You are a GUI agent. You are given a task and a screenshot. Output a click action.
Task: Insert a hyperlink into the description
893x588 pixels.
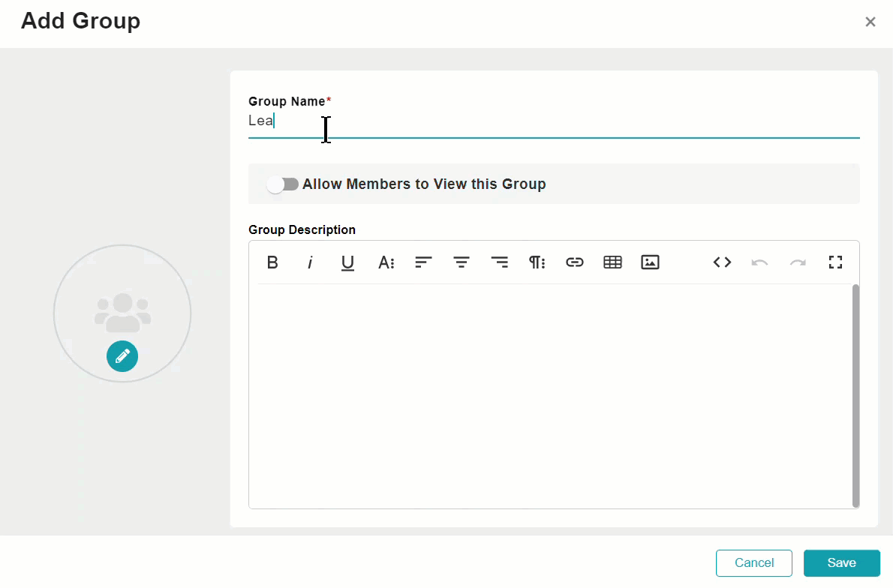[575, 262]
